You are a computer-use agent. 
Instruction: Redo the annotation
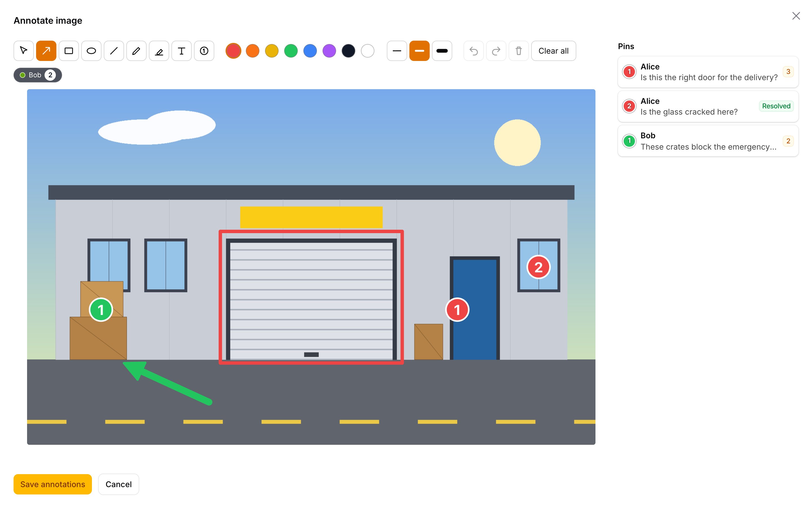(496, 51)
